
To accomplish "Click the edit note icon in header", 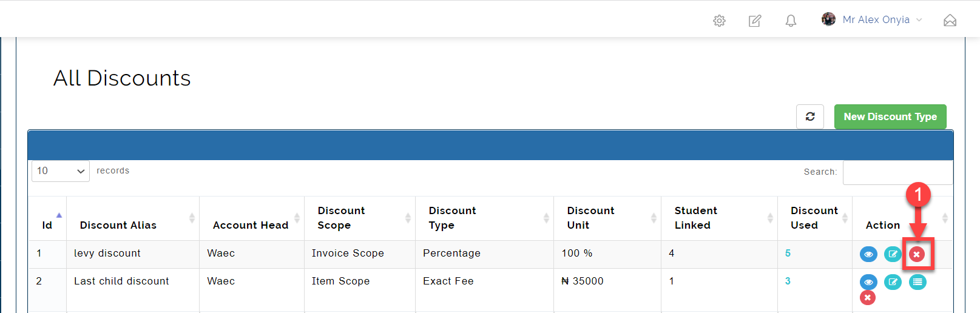I will (755, 21).
